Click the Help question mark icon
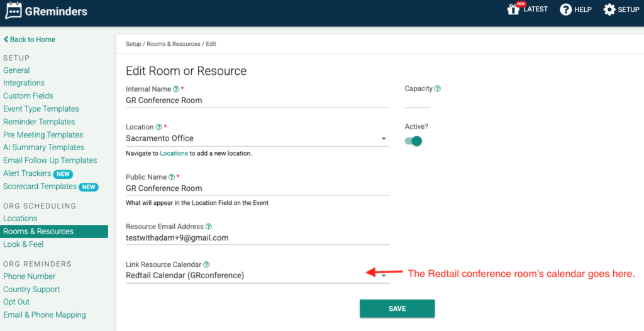Viewport: 644px width, 331px height. [565, 9]
